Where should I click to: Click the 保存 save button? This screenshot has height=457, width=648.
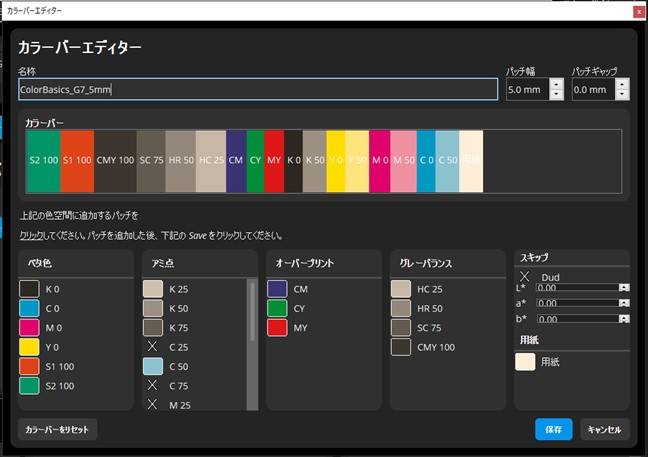(553, 429)
